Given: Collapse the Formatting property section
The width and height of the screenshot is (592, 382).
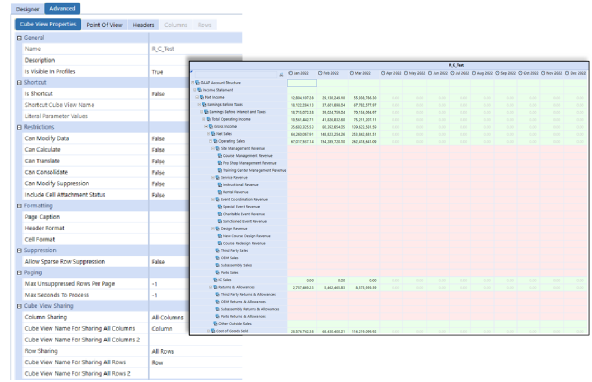Looking at the screenshot, I should pos(19,206).
